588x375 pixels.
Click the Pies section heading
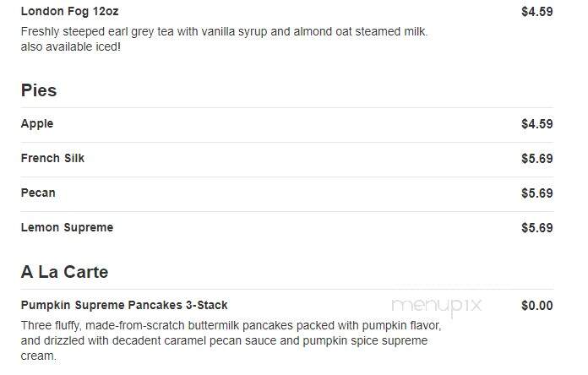click(x=39, y=90)
